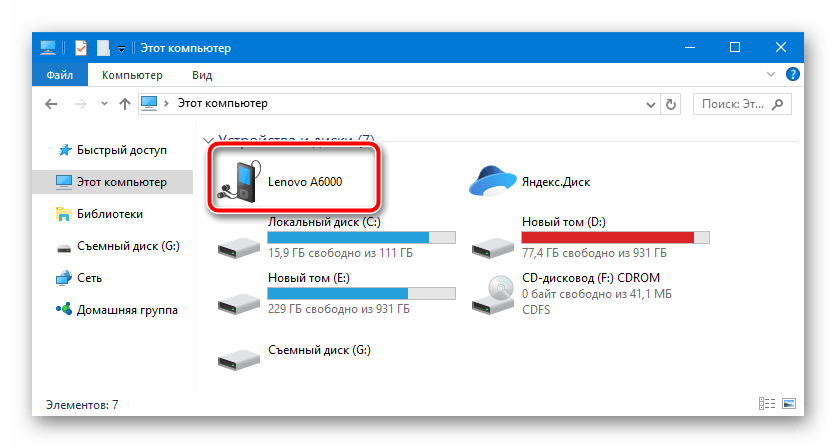Viewport: 836px width, 448px height.
Task: Go to Библиотеки in the navigation pane
Action: click(x=110, y=213)
